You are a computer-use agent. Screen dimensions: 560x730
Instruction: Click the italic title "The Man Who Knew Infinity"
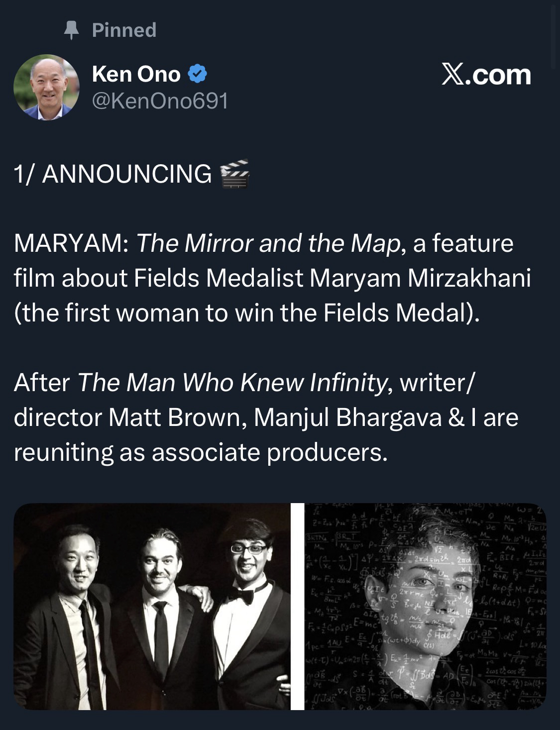[x=232, y=383]
